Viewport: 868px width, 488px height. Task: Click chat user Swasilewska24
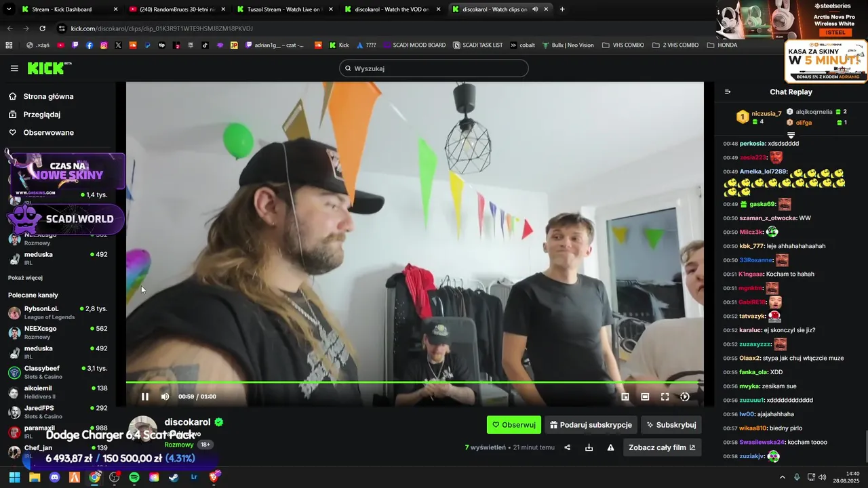pos(762,442)
